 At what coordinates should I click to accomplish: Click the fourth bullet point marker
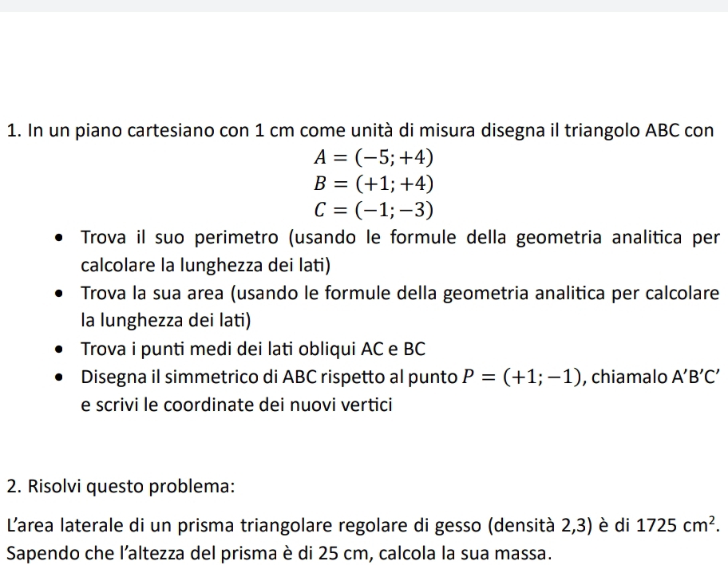(60, 377)
